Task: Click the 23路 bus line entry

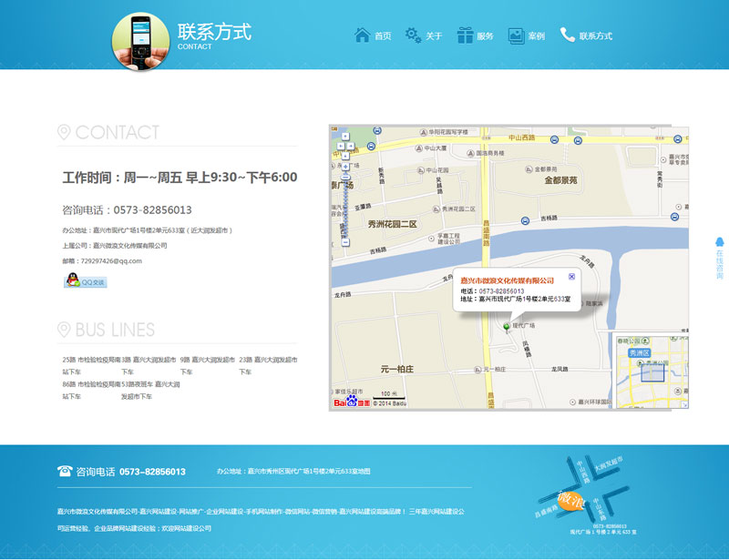Action: coord(268,366)
